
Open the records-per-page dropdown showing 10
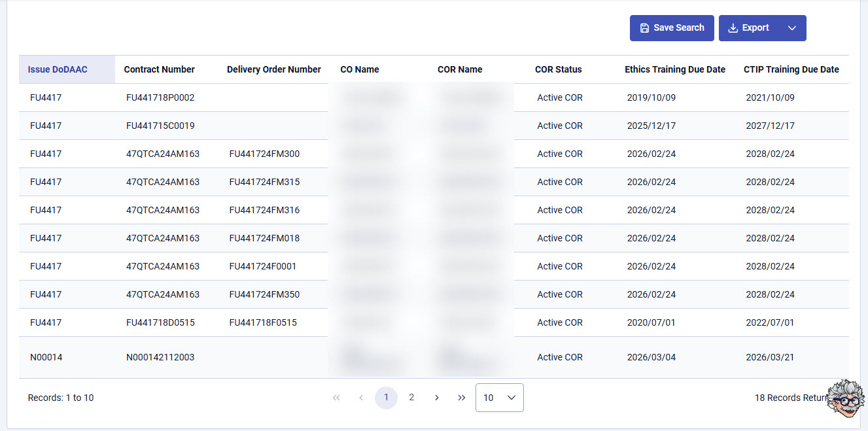point(499,397)
